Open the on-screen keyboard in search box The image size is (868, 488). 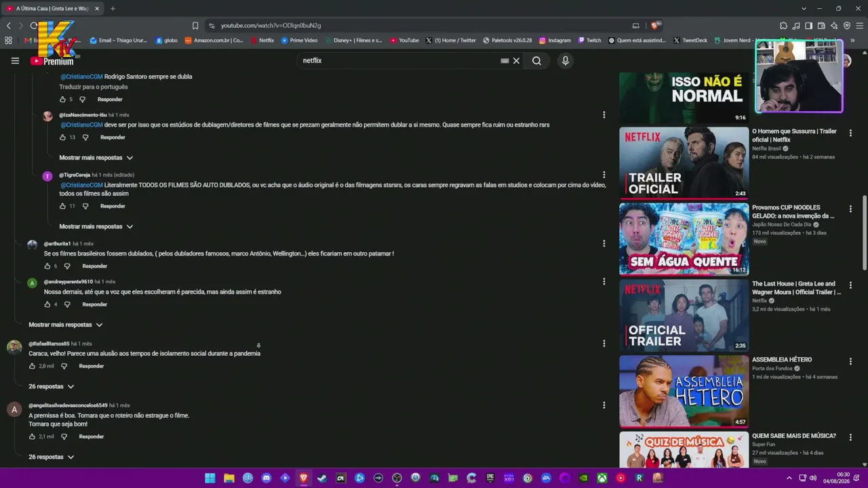505,60
